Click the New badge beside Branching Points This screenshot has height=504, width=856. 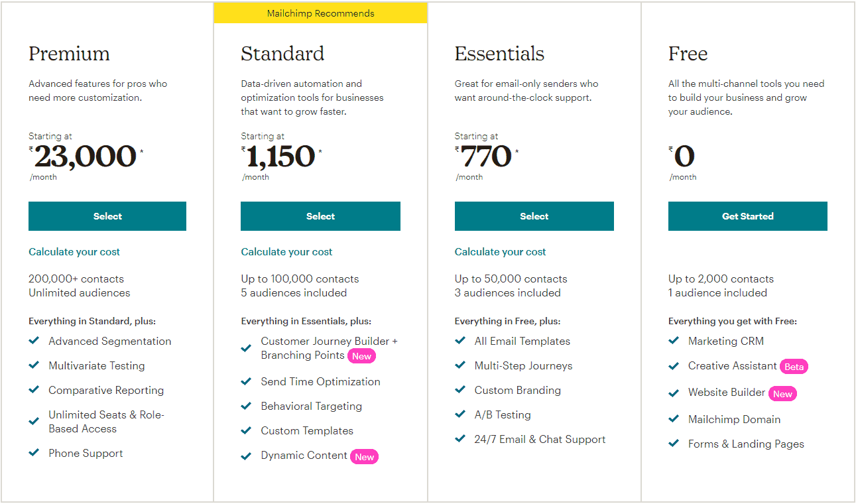[361, 355]
